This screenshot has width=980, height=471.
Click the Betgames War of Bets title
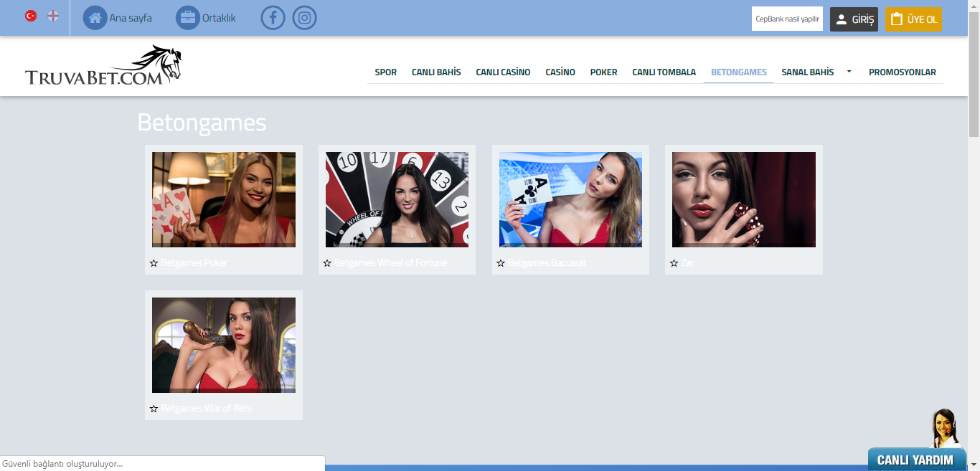206,409
